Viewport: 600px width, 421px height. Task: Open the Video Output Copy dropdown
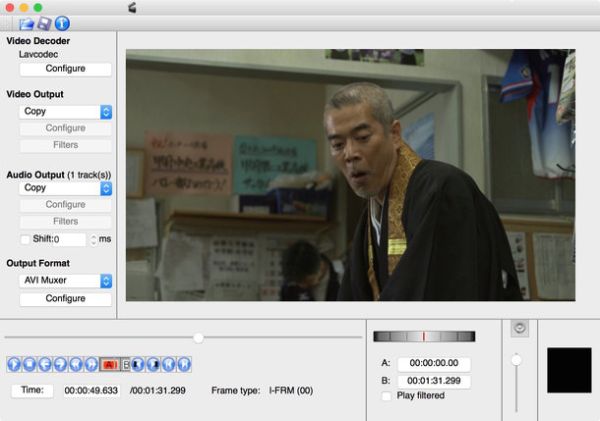65,112
